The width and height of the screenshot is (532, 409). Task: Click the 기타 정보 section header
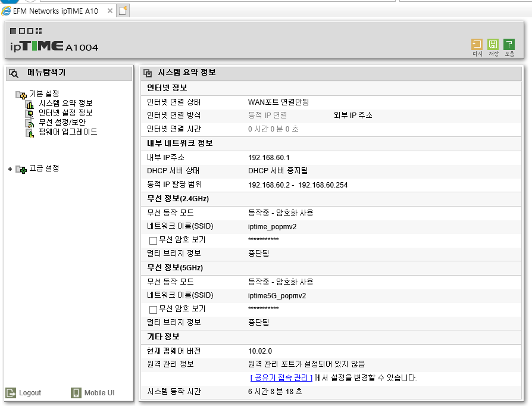[x=163, y=337]
